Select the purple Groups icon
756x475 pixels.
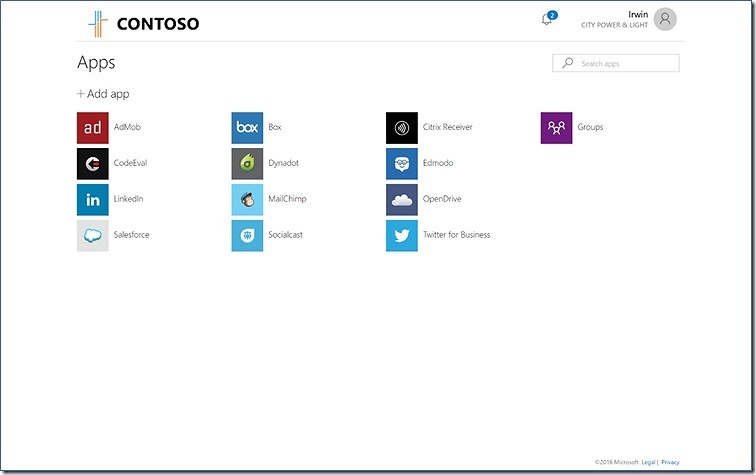coord(556,128)
